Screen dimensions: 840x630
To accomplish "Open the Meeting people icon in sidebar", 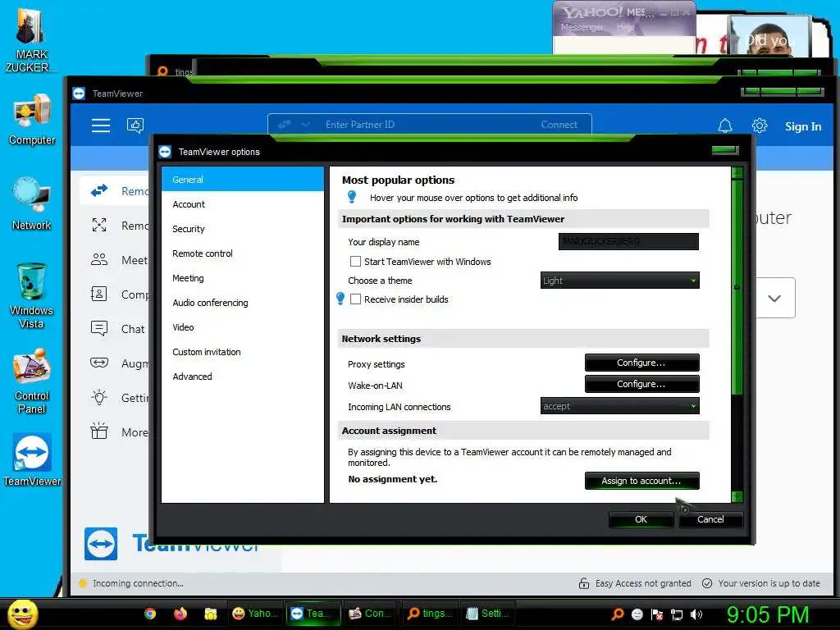I will (x=99, y=260).
